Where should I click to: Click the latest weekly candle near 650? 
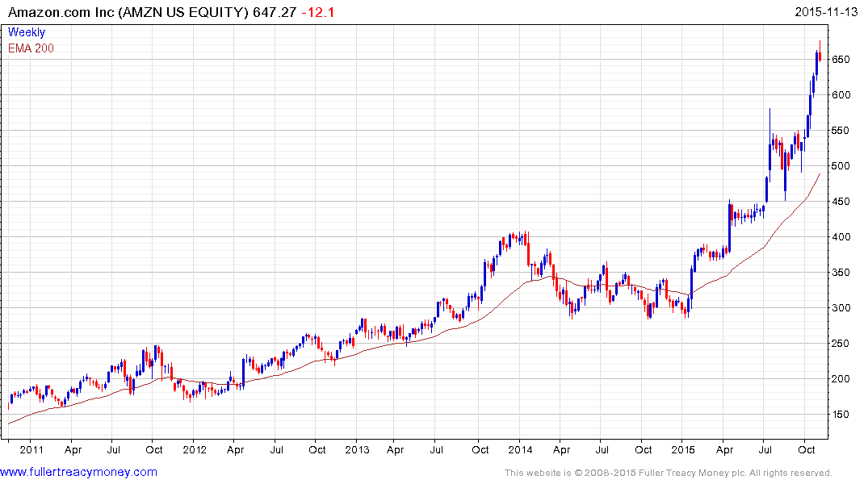coord(820,56)
